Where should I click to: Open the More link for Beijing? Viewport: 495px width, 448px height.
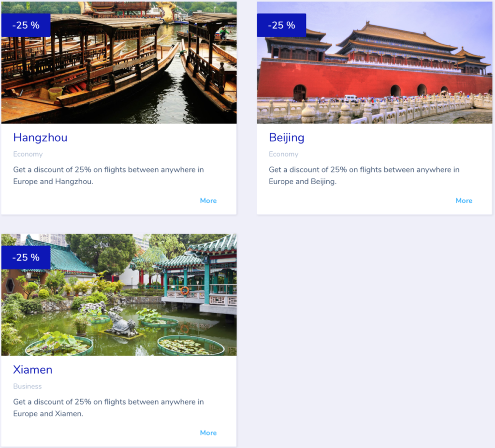(464, 201)
